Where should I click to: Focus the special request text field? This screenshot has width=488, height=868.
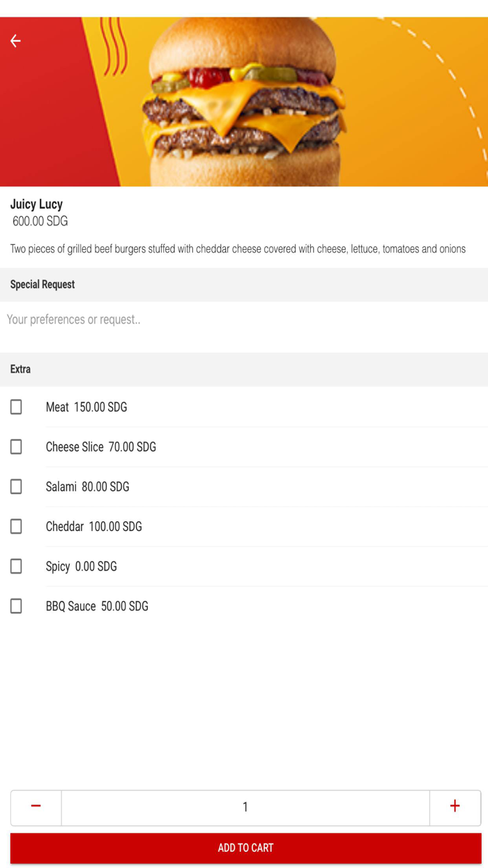(x=244, y=320)
